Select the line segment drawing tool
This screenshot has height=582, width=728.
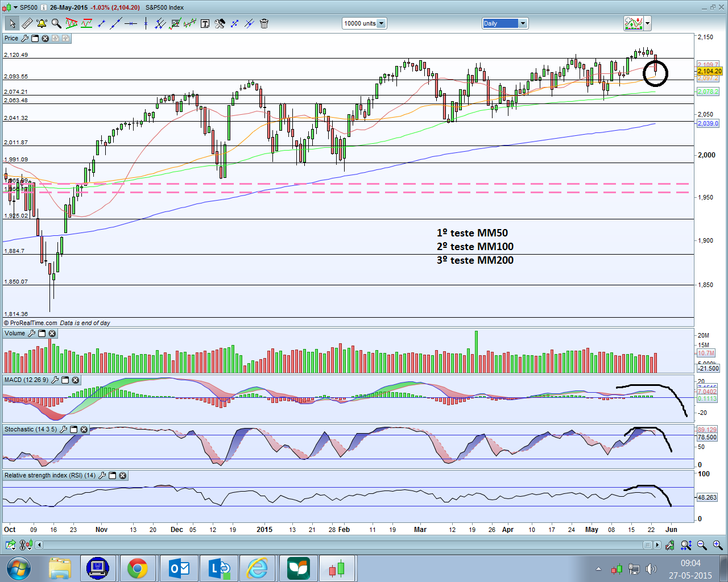[102, 23]
